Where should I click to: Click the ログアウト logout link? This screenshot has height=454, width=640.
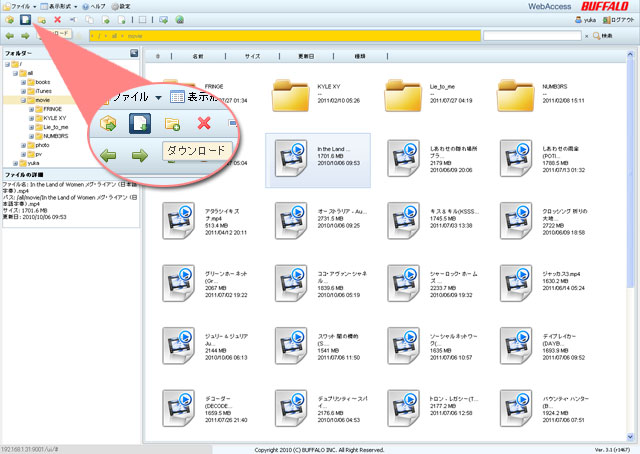(619, 19)
